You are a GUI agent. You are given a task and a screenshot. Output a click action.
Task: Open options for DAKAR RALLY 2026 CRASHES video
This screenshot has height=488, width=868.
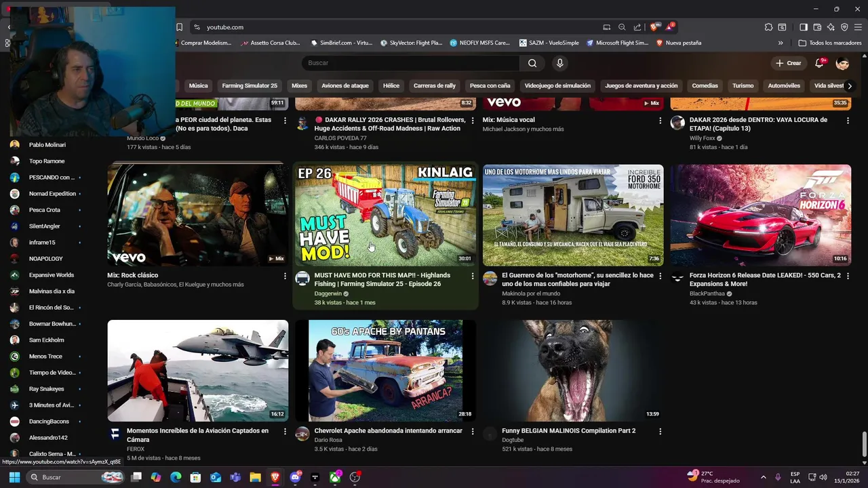click(473, 121)
